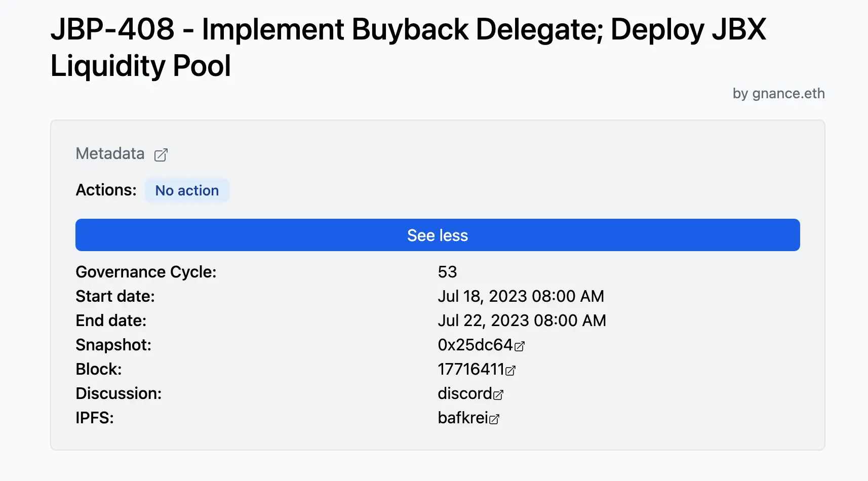Open the IPFS external link icon beside bafkrei
This screenshot has height=481, width=868.
tap(495, 419)
